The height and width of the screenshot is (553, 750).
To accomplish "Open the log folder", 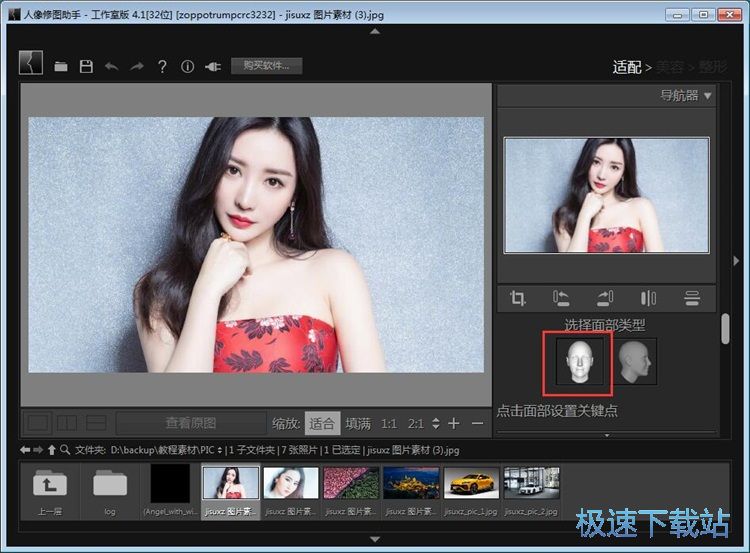I will pos(110,491).
